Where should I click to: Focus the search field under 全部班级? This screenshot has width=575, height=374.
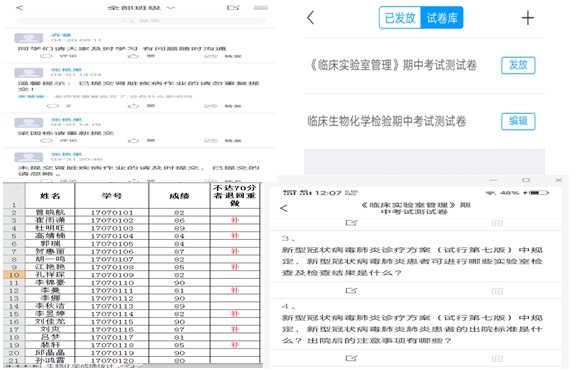[141, 21]
